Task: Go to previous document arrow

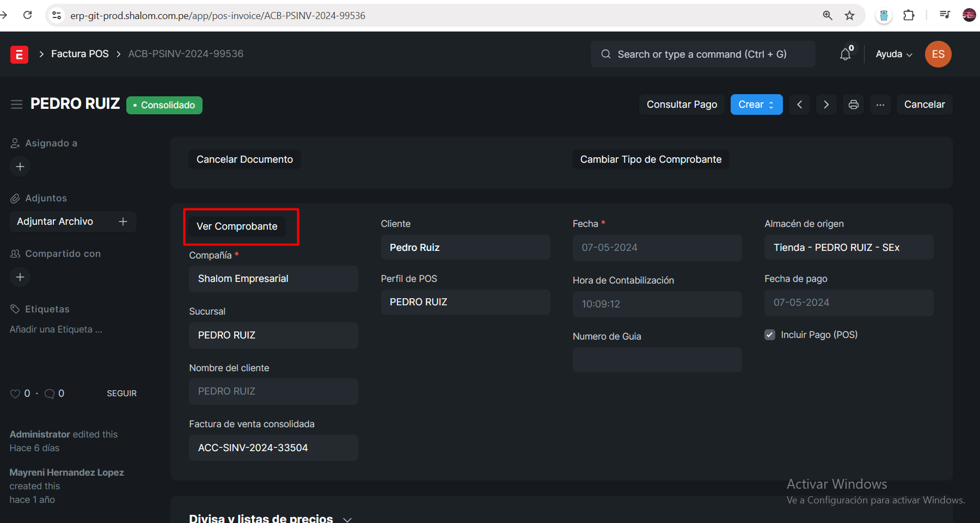Action: pyautogui.click(x=799, y=104)
